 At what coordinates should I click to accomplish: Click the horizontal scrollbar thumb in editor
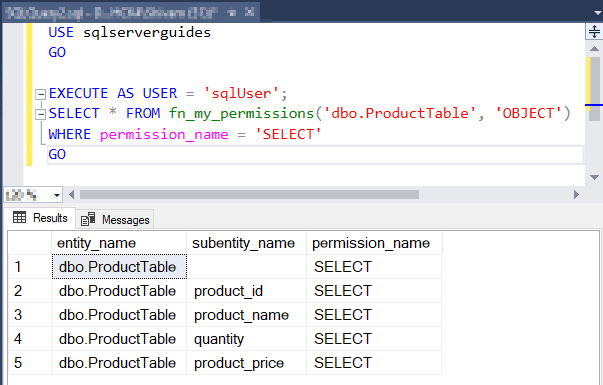pyautogui.click(x=249, y=195)
